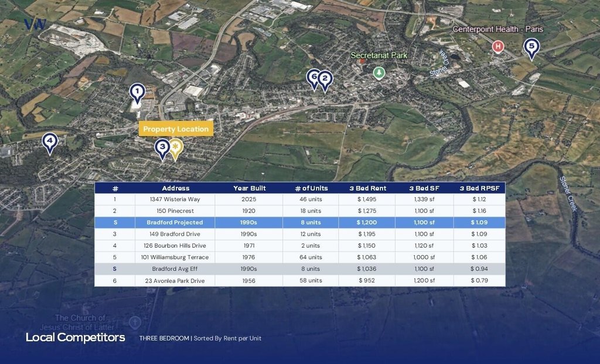Click map pin number 1
The width and height of the screenshot is (600, 364).
(137, 92)
